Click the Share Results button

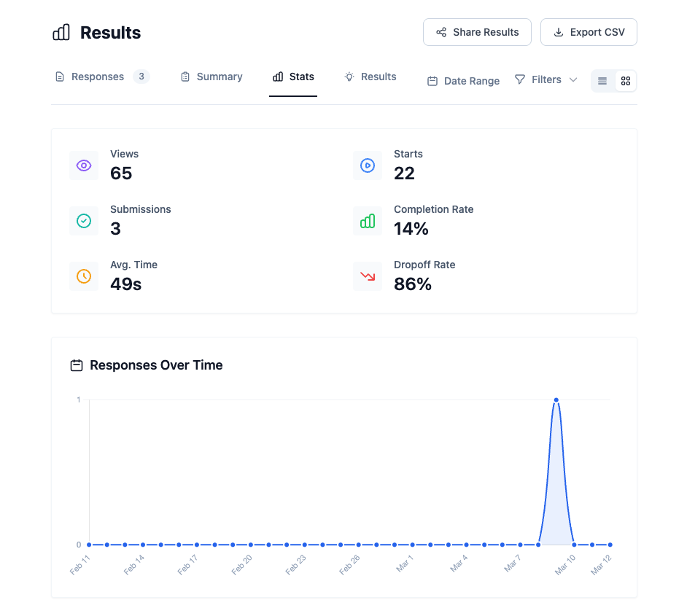(478, 32)
